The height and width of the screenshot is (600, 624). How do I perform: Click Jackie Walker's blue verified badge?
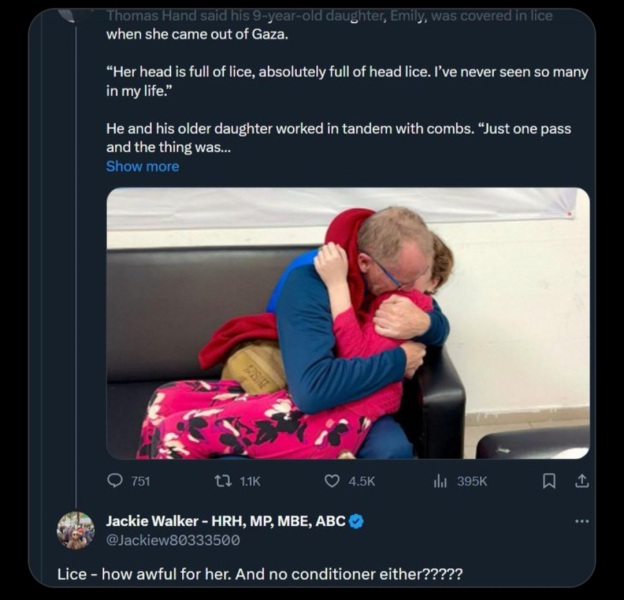(x=356, y=521)
